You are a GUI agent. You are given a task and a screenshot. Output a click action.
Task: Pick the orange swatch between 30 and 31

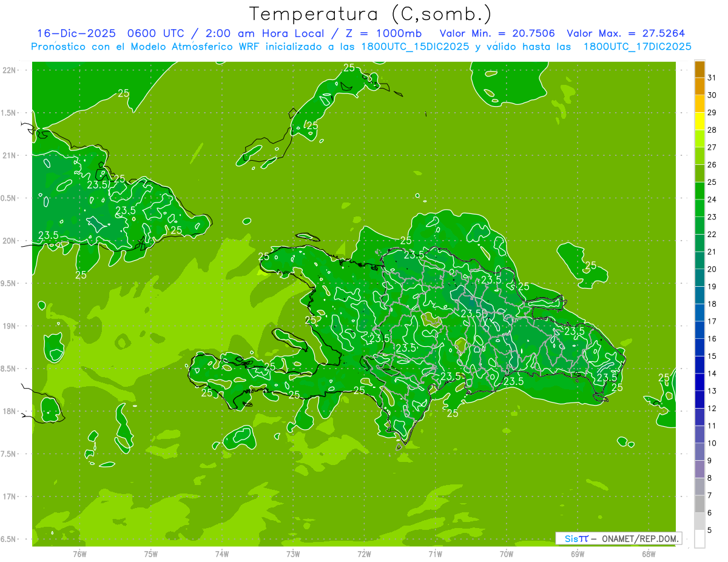pyautogui.click(x=699, y=87)
